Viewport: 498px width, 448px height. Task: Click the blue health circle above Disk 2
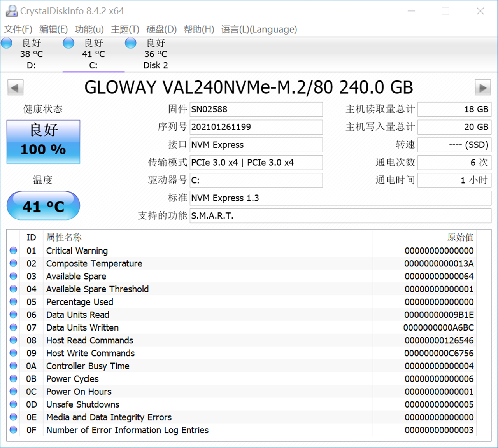[131, 43]
